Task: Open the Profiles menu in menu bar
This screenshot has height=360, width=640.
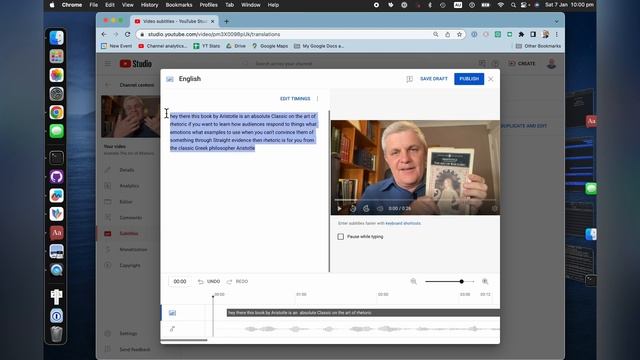Action: click(x=208, y=5)
